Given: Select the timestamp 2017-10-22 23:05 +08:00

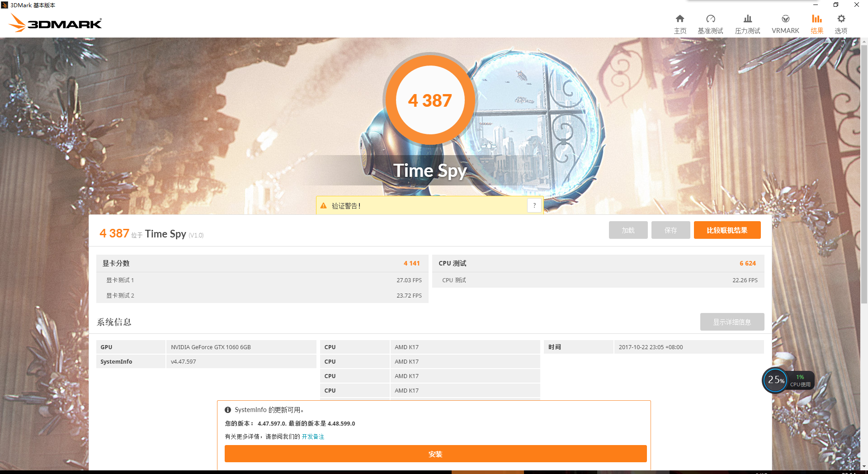Looking at the screenshot, I should (x=651, y=347).
